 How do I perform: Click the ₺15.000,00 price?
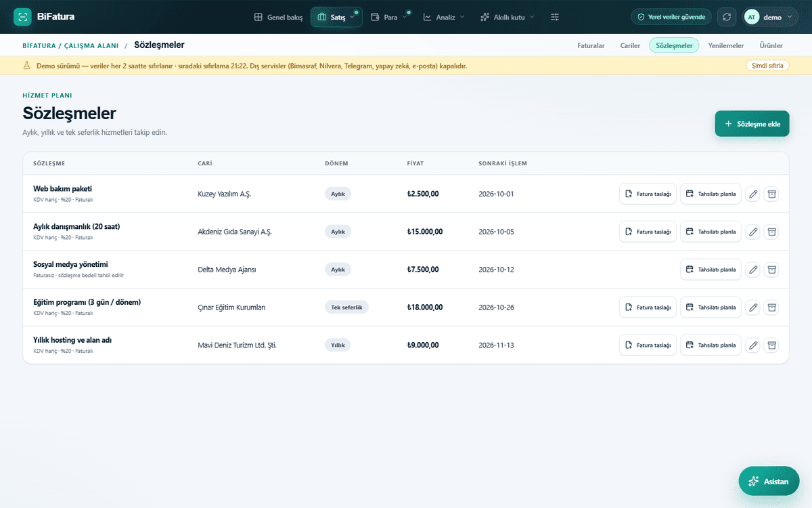pos(425,232)
